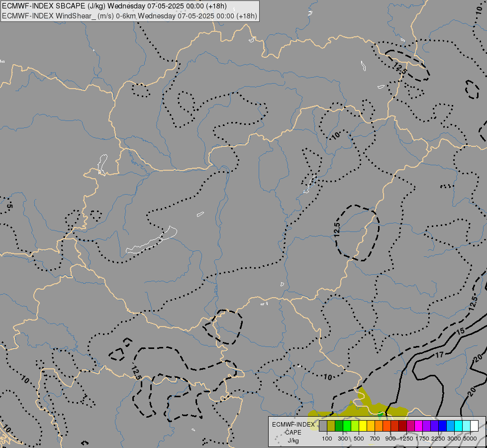Click the legend value 300
487x448 pixels.
[x=343, y=439]
